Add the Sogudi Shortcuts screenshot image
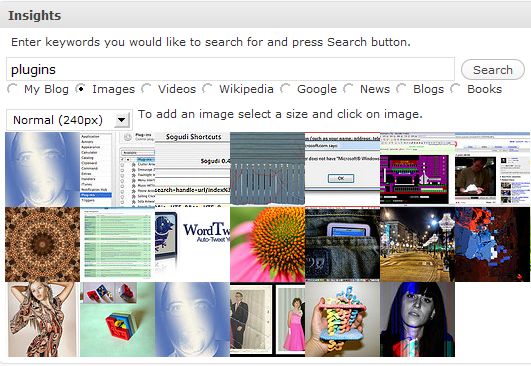This screenshot has height=366, width=531. coord(192,169)
